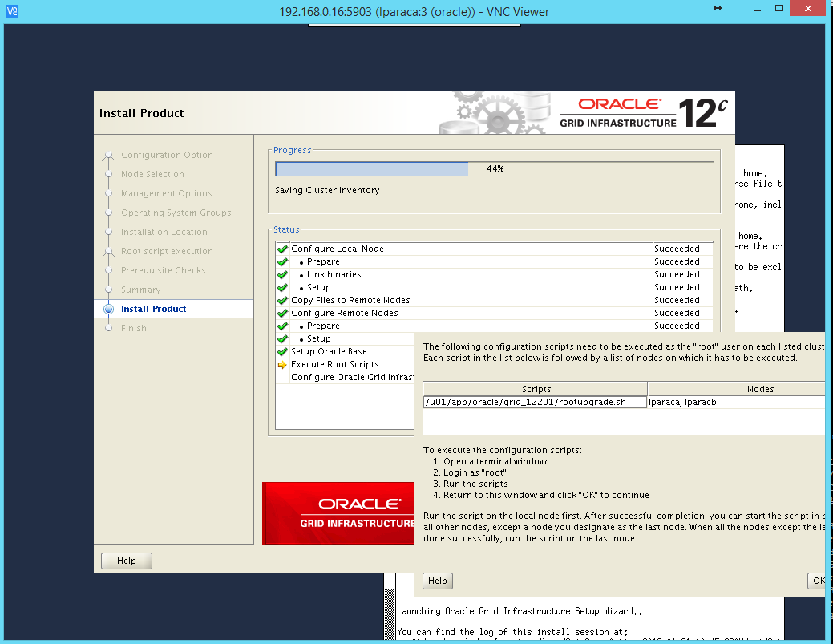
Task: Select the Management Options step
Action: [x=166, y=193]
